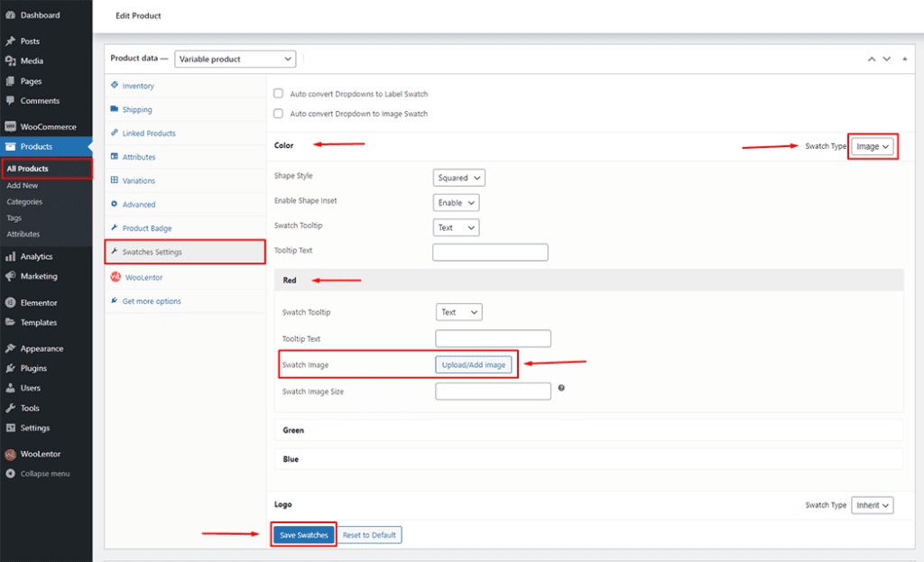Open the Shape Style dropdown
This screenshot has height=562, width=924.
pyautogui.click(x=458, y=178)
